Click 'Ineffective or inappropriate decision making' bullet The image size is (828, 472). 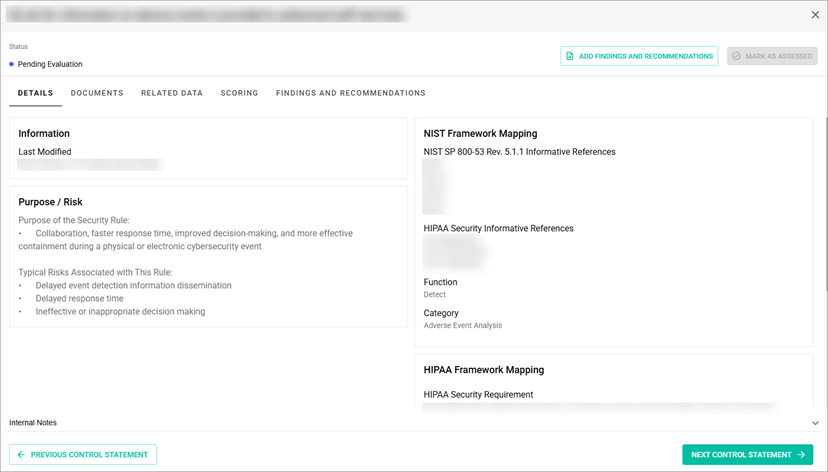tap(120, 311)
